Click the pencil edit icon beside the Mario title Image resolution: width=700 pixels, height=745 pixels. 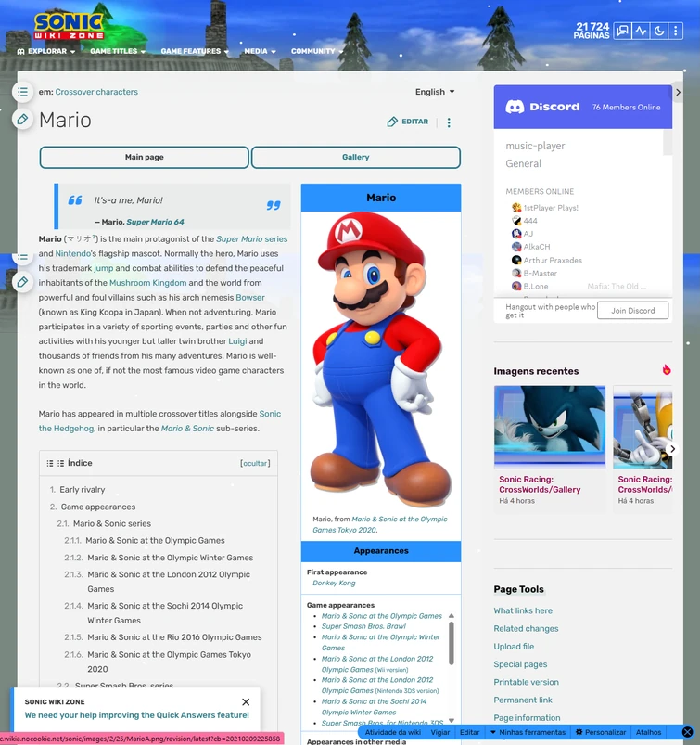tap(22, 120)
